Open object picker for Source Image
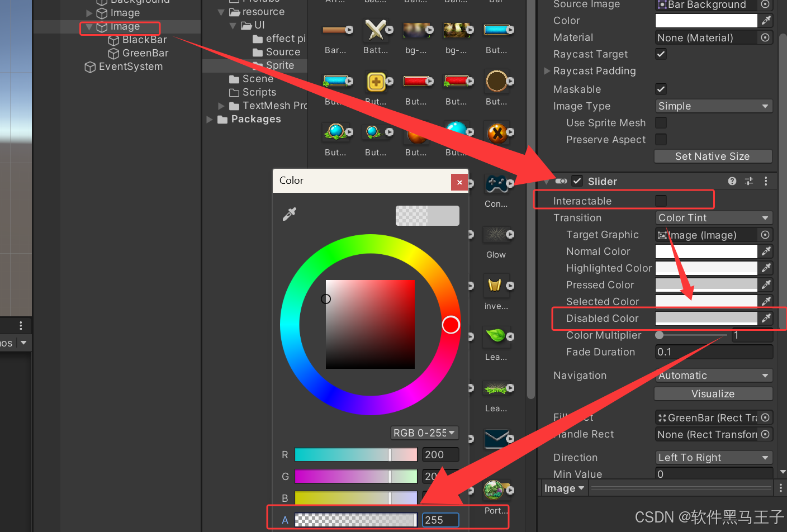Viewport: 787px width, 532px height. [765, 4]
